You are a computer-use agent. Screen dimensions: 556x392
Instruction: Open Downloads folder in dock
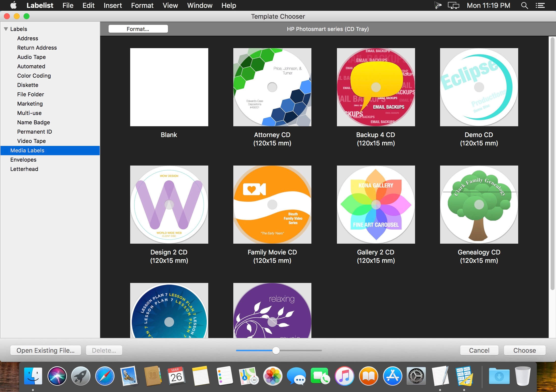499,376
